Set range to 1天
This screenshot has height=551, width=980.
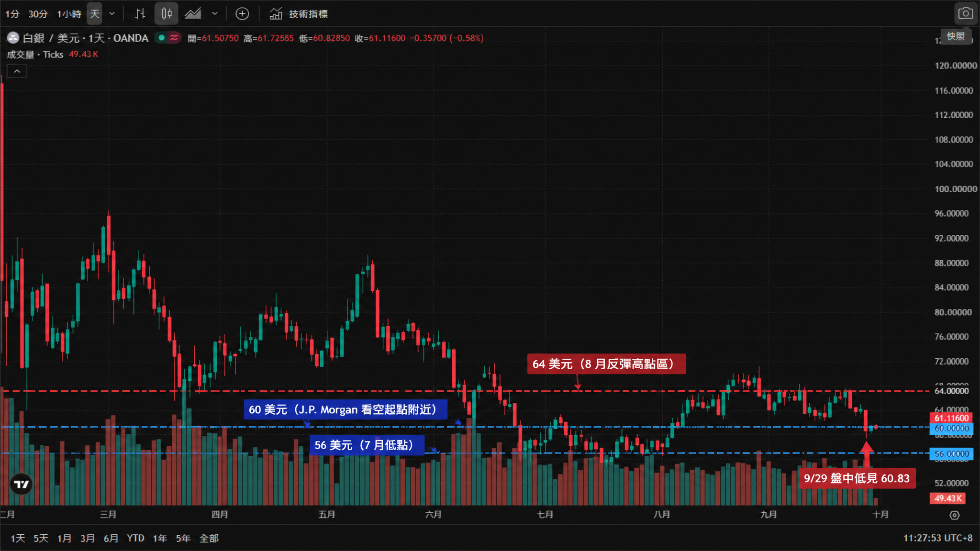(18, 538)
